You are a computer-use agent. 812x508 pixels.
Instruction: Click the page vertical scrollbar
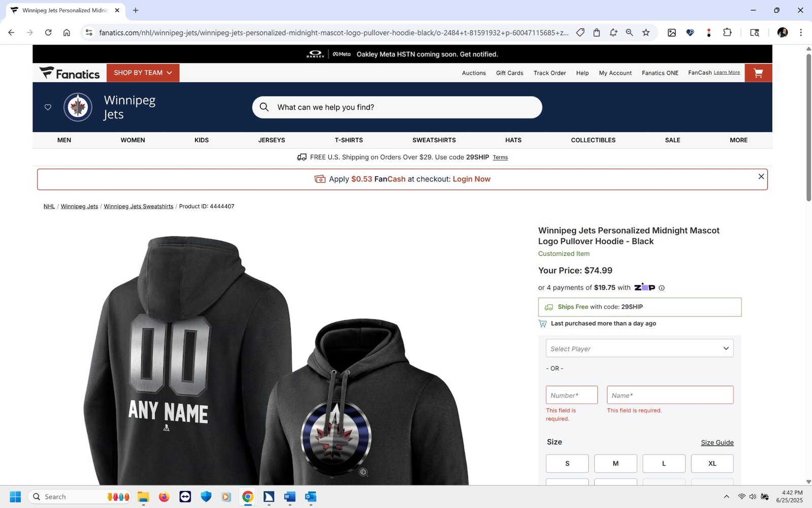click(808, 127)
